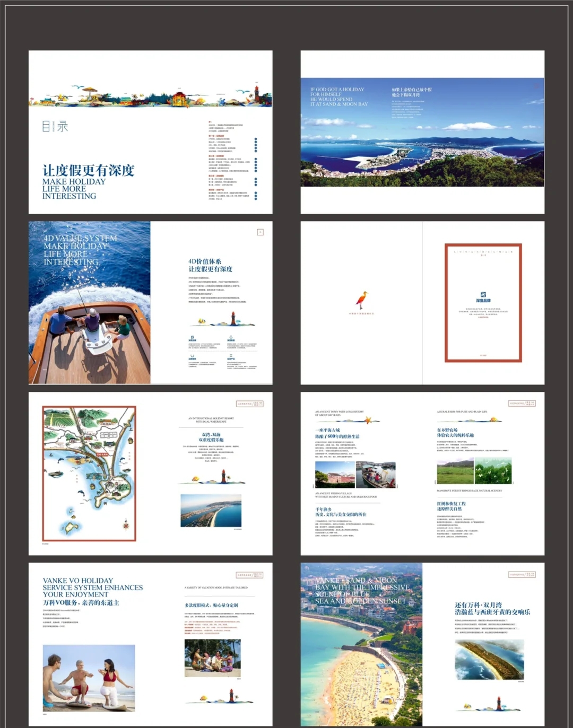Viewport: 573px width, 728px height.
Task: Click VANKE VO HOLIDAY SERVICE SYSTEM heading
Action: [93, 587]
